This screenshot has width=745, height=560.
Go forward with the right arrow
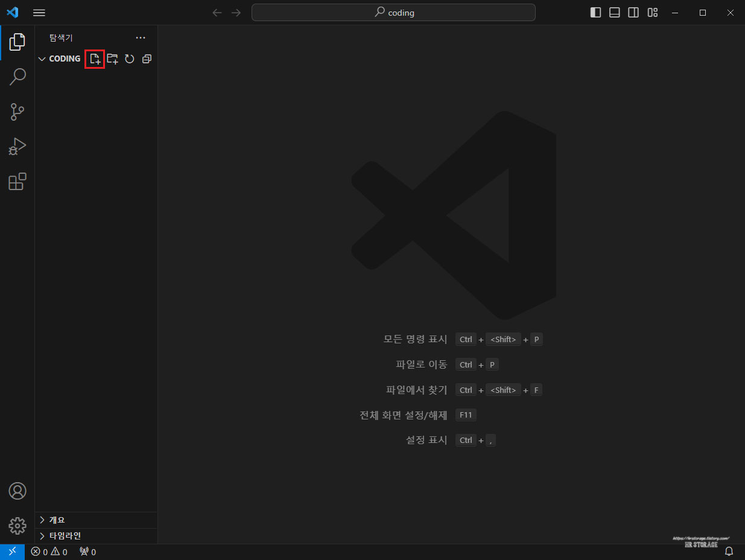coord(236,13)
